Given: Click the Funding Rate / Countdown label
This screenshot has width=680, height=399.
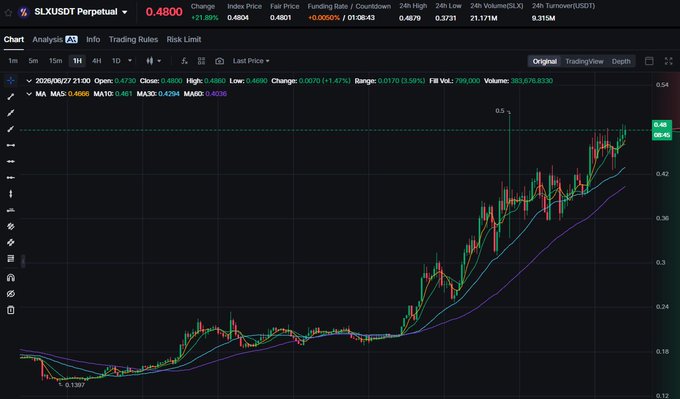Looking at the screenshot, I should 349,7.
